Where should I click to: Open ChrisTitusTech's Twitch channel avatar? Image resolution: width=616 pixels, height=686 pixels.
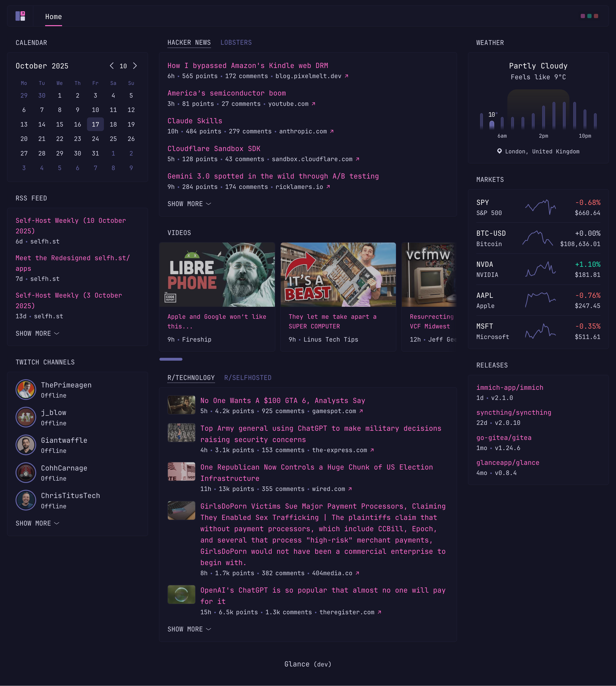click(26, 500)
